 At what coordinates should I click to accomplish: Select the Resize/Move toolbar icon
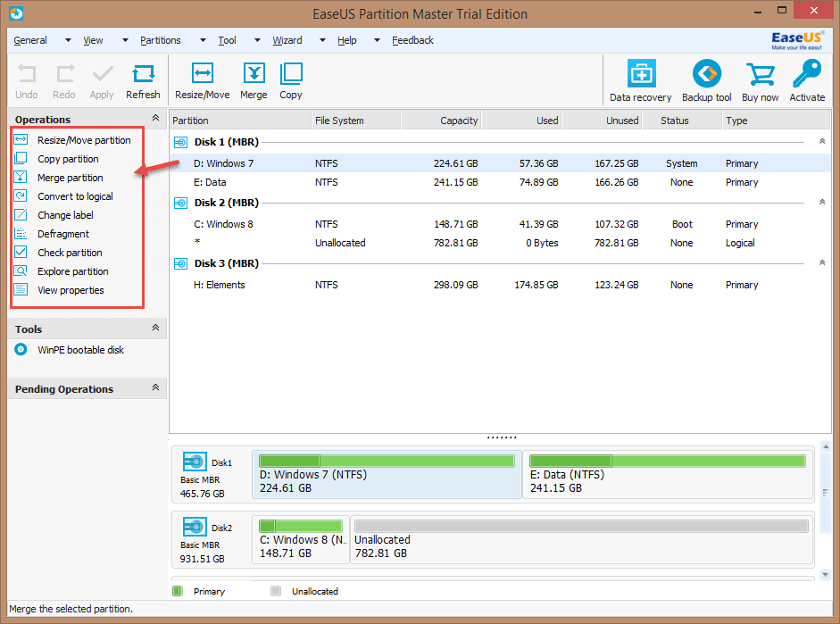(202, 73)
